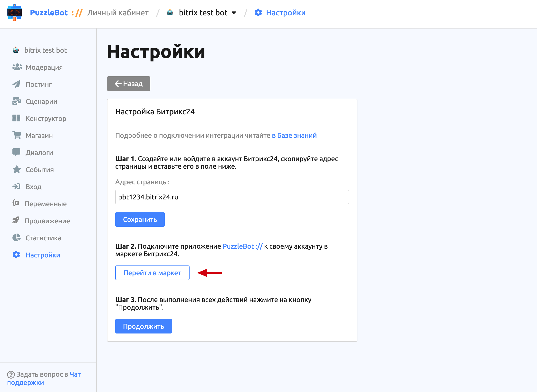This screenshot has width=537, height=392.
Task: Go to Вход section
Action: pos(33,187)
